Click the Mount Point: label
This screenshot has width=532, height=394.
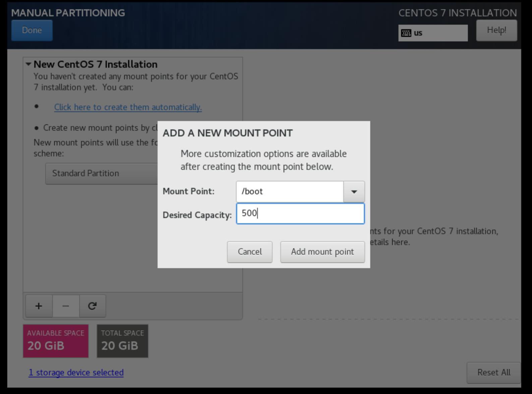click(188, 191)
